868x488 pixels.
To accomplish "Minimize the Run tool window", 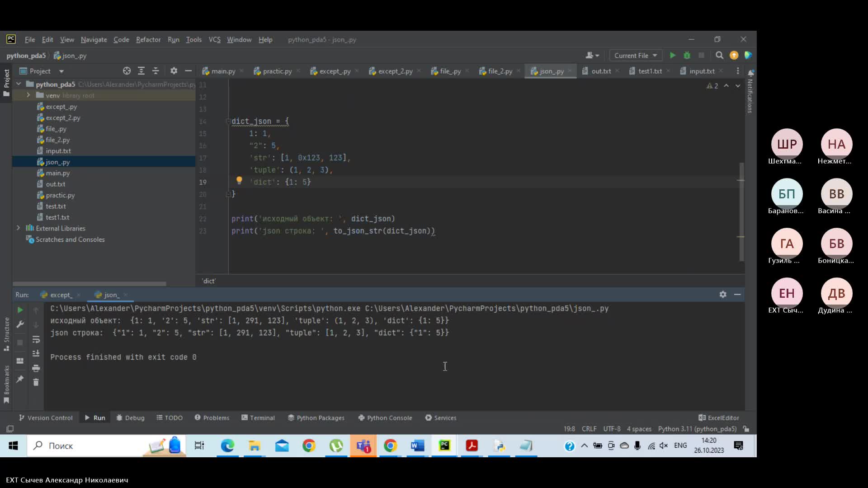I will tap(737, 294).
